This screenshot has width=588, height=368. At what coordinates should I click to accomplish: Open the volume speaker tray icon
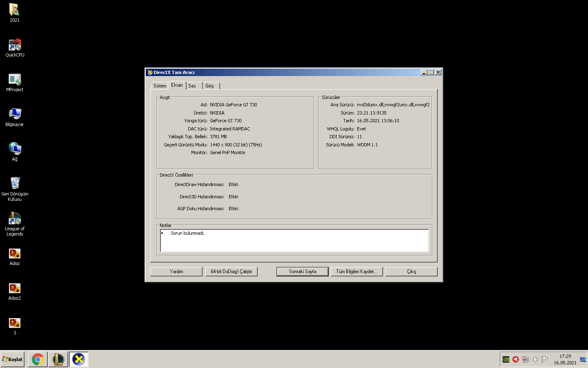coord(535,359)
